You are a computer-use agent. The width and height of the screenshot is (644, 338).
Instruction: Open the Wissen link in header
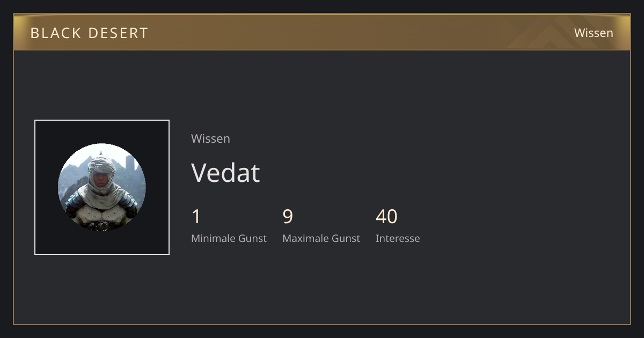[594, 33]
